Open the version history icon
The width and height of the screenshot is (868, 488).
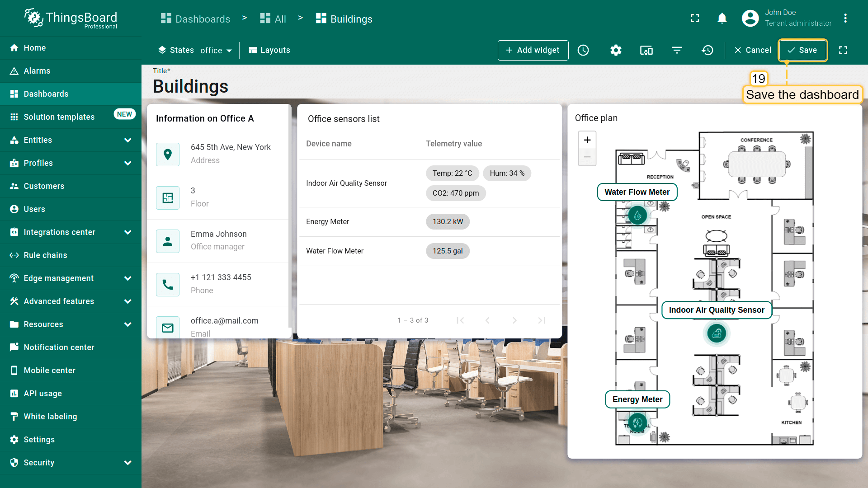pos(708,50)
